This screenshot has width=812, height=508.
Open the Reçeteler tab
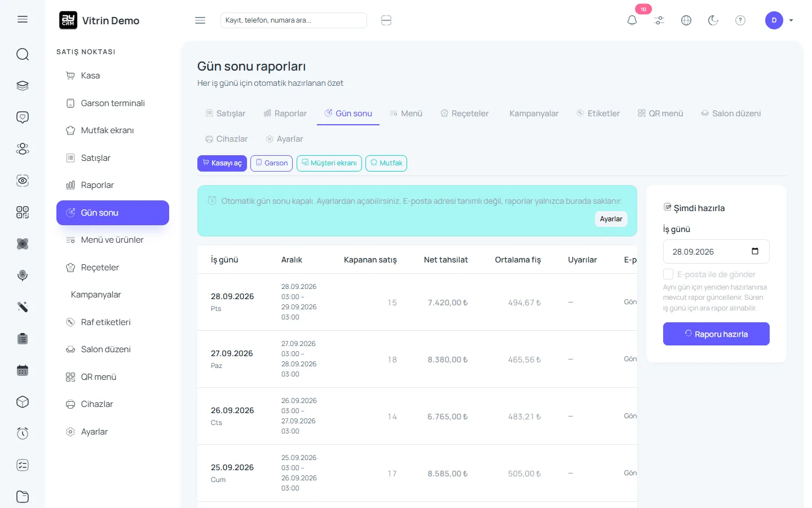465,113
